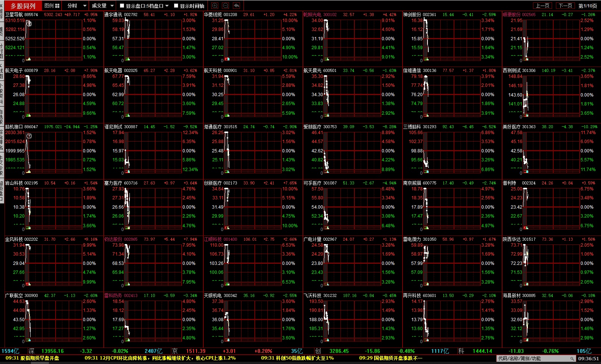This screenshot has width=601, height=364.
Task: Click the clock icon on 卫星导航 chart
Action: [x=29, y=23]
